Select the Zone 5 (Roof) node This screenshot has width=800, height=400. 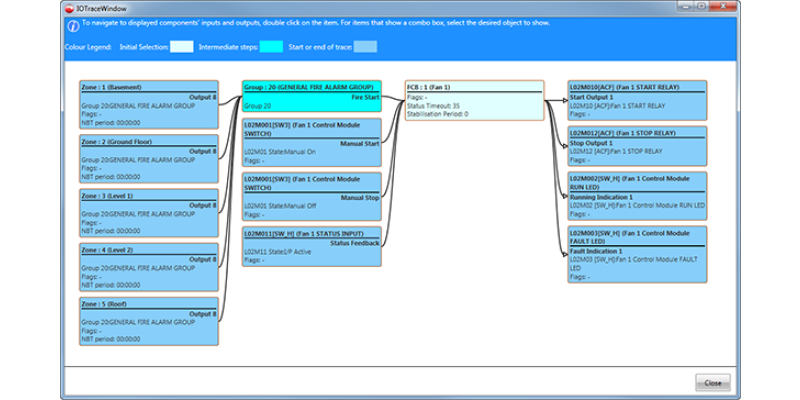(x=148, y=320)
